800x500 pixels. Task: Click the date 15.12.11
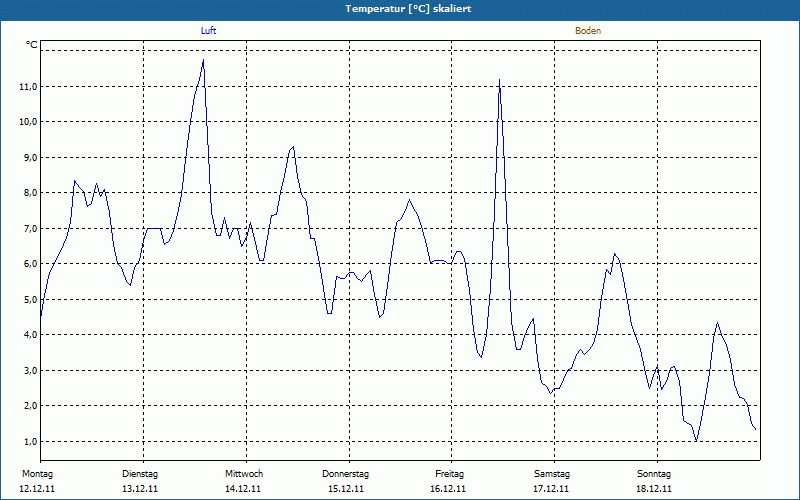coord(346,489)
